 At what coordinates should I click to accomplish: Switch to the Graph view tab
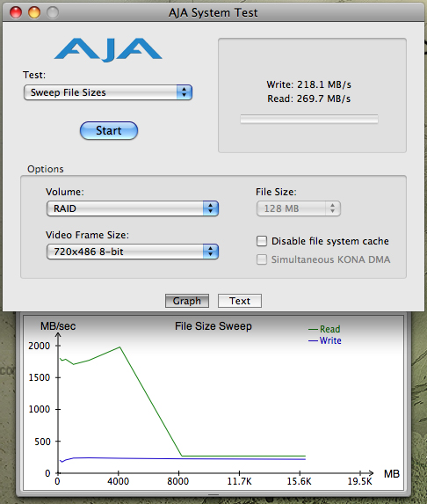coord(187,301)
